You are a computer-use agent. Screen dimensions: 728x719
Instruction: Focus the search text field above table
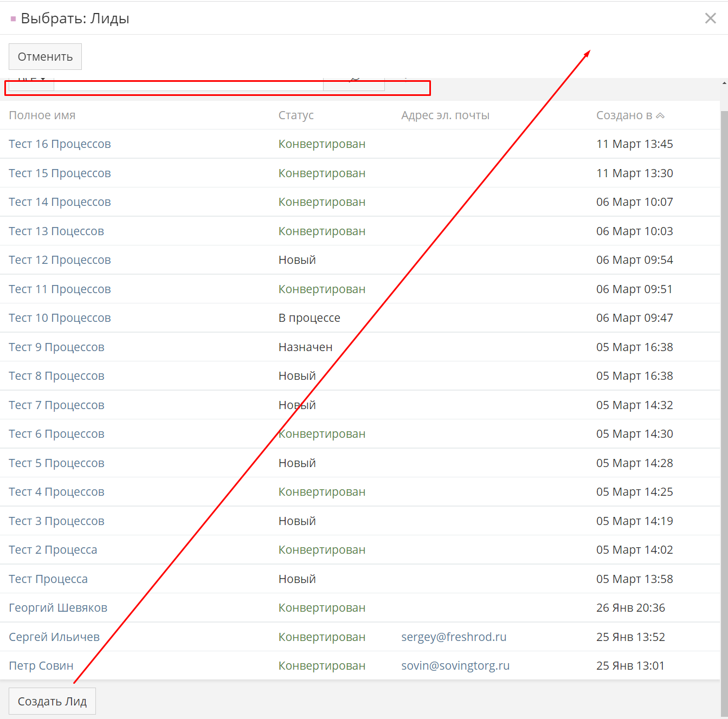tap(188, 85)
